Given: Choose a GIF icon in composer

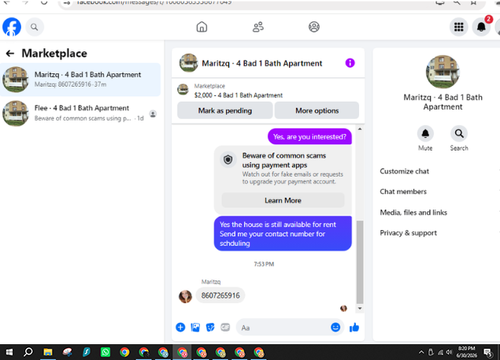Looking at the screenshot, I should 225,327.
